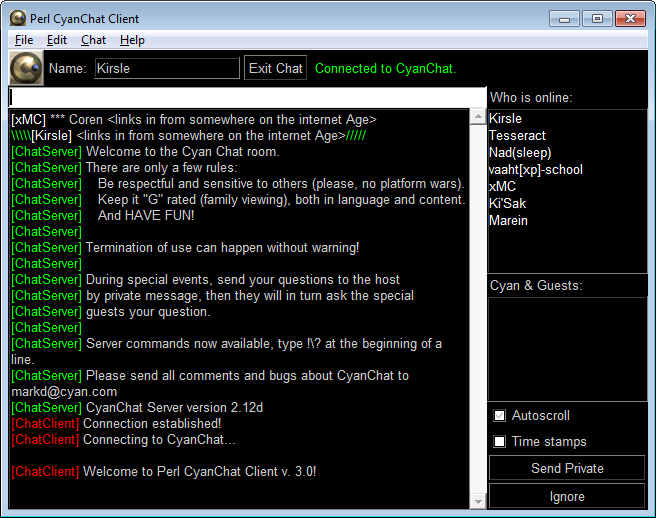Click the CyanChat orb logo icon
The width and height of the screenshot is (656, 518).
coord(26,68)
